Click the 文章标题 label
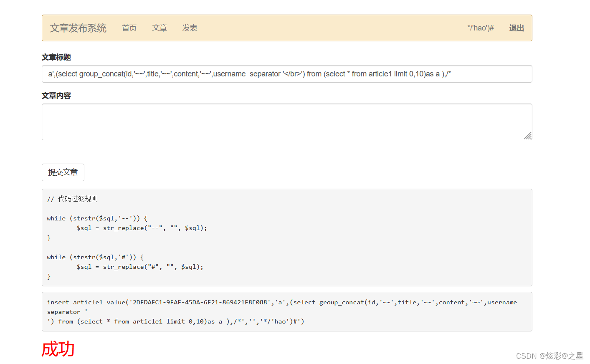The image size is (590, 364). point(56,57)
